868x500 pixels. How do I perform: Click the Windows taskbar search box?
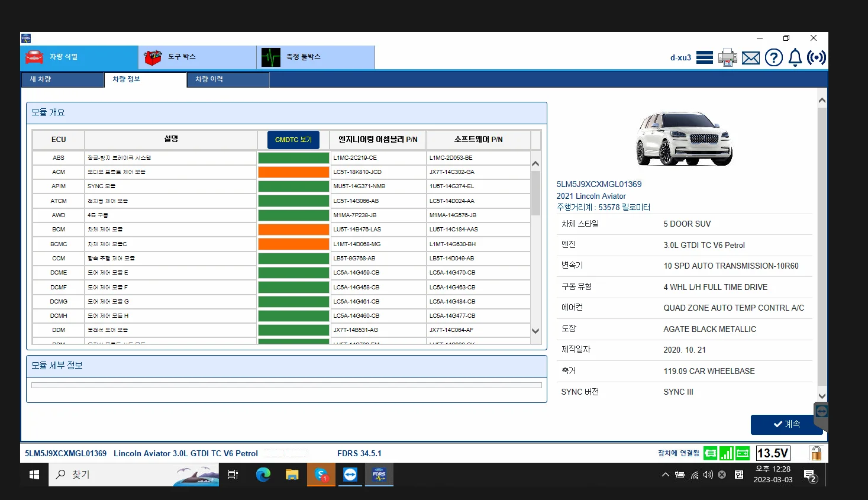point(134,475)
